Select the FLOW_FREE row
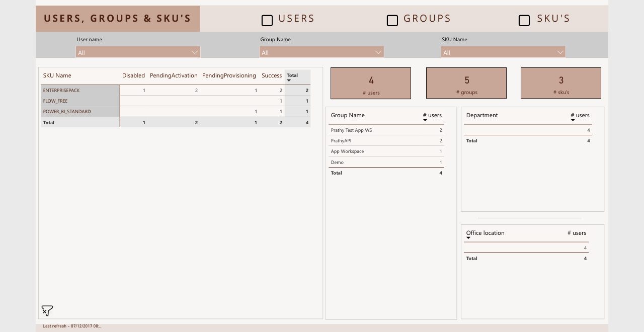The height and width of the screenshot is (332, 644). (x=176, y=101)
